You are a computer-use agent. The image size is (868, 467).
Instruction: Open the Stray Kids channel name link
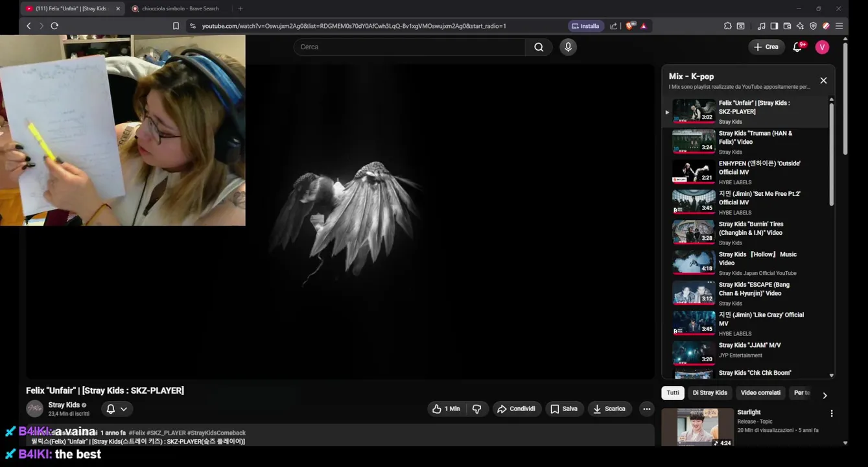pyautogui.click(x=64, y=405)
